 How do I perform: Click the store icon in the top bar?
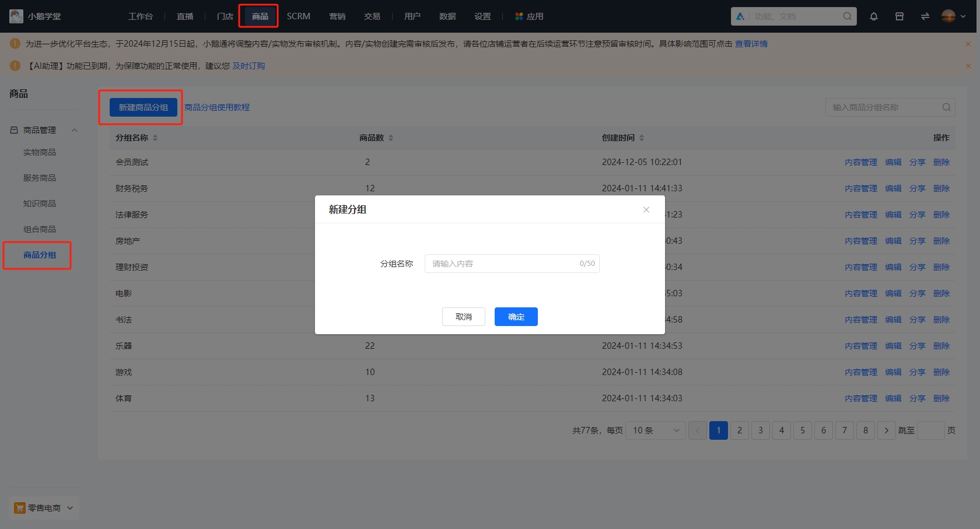(x=899, y=16)
